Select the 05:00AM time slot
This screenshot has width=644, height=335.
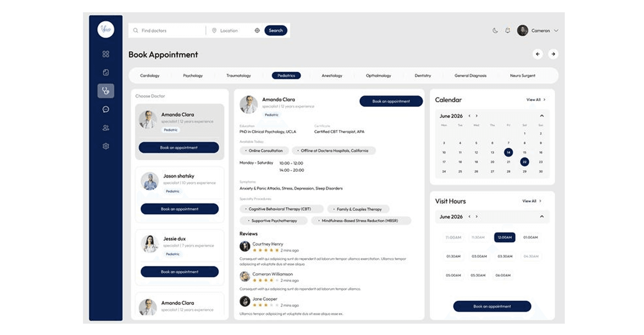click(x=453, y=275)
